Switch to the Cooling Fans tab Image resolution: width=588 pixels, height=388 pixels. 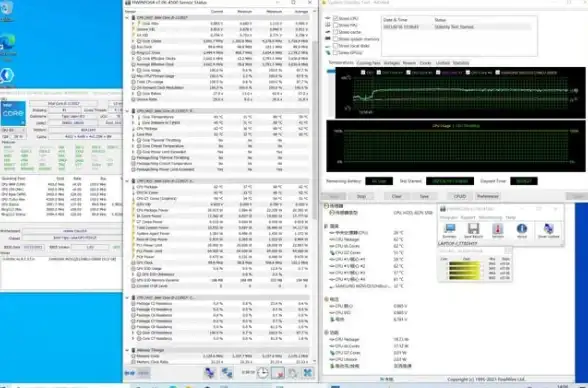pos(369,63)
